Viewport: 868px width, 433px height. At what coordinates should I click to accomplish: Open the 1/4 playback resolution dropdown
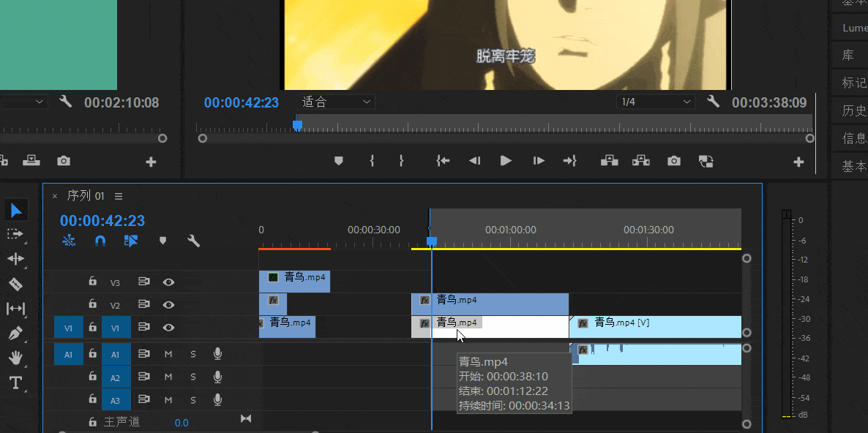(x=654, y=101)
